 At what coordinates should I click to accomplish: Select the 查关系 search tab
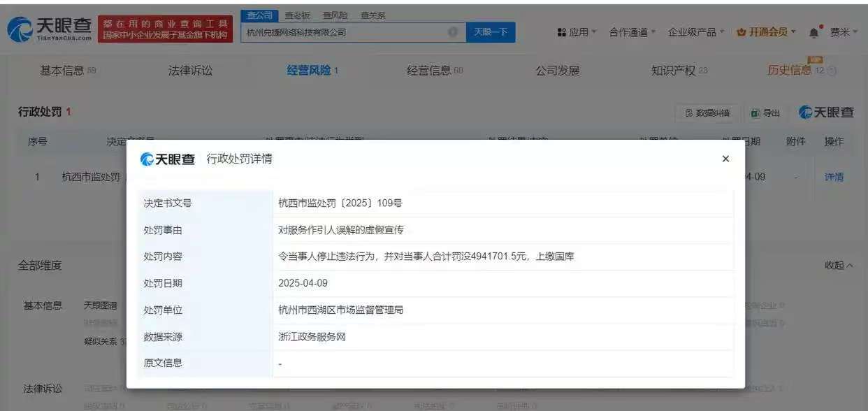(x=372, y=15)
